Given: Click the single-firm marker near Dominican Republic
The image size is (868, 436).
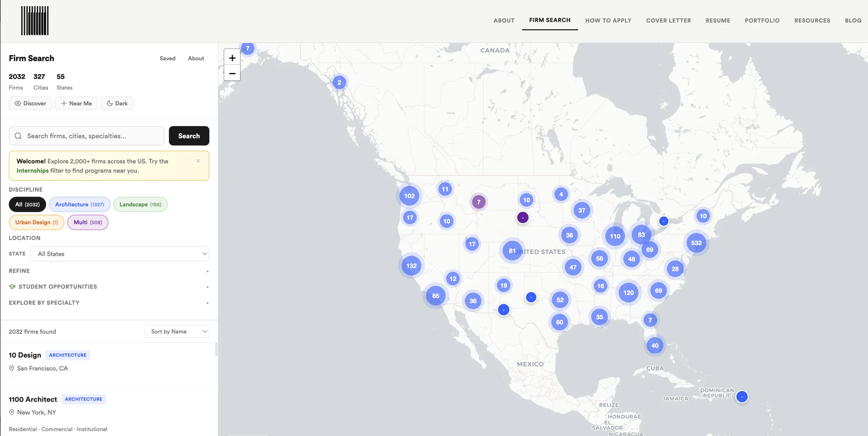Looking at the screenshot, I should tap(742, 396).
